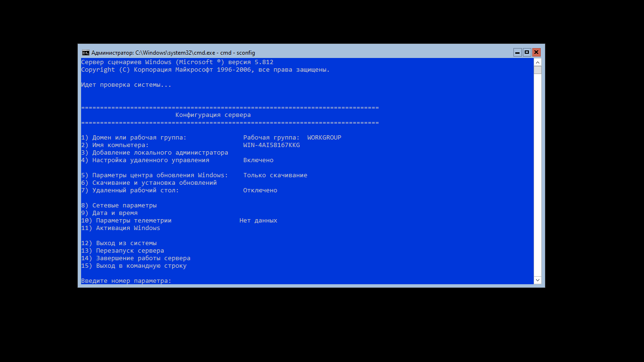Click the prompt 'Введите номер параметра:'
The image size is (644, 362).
coord(126,281)
